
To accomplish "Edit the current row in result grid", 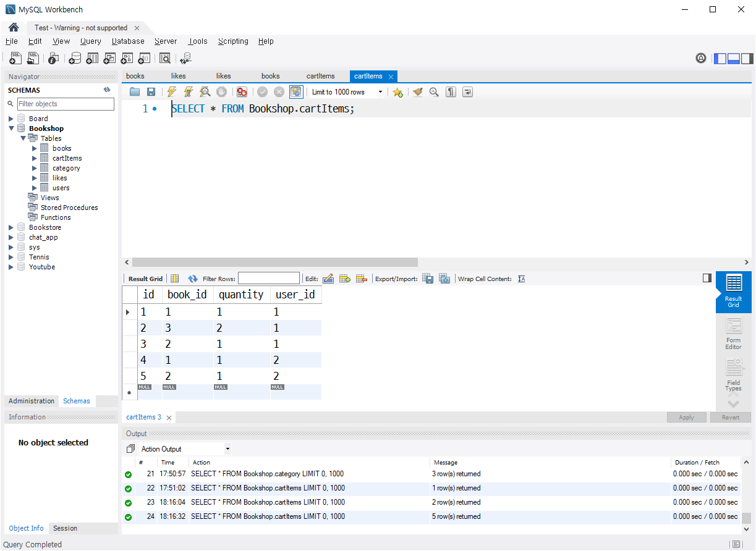I will (328, 279).
